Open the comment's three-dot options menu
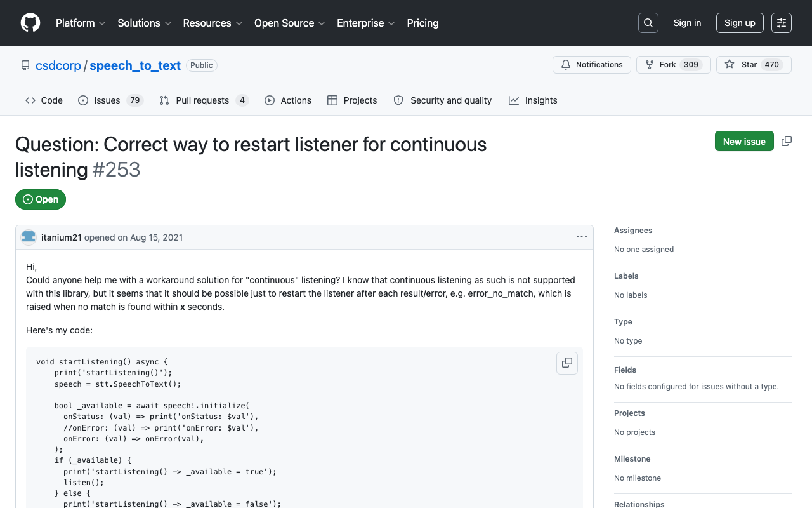 pyautogui.click(x=582, y=237)
